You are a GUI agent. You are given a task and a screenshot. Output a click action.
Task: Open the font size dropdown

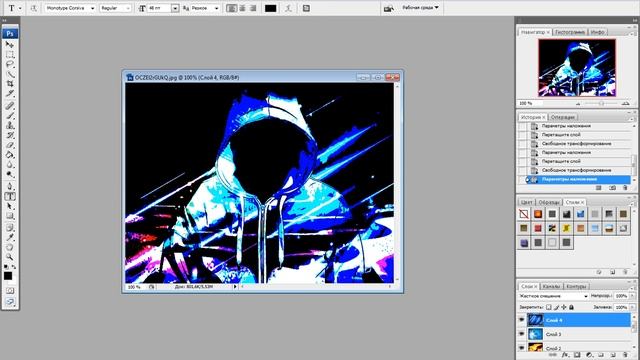point(175,8)
